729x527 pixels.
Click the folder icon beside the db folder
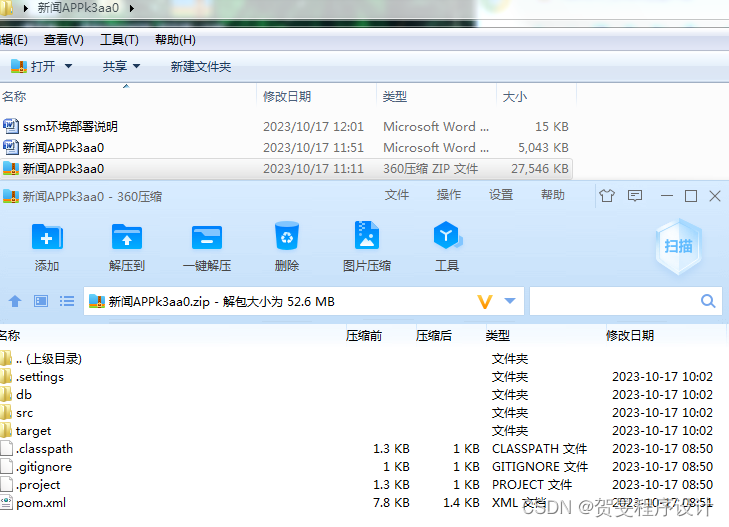(6, 395)
